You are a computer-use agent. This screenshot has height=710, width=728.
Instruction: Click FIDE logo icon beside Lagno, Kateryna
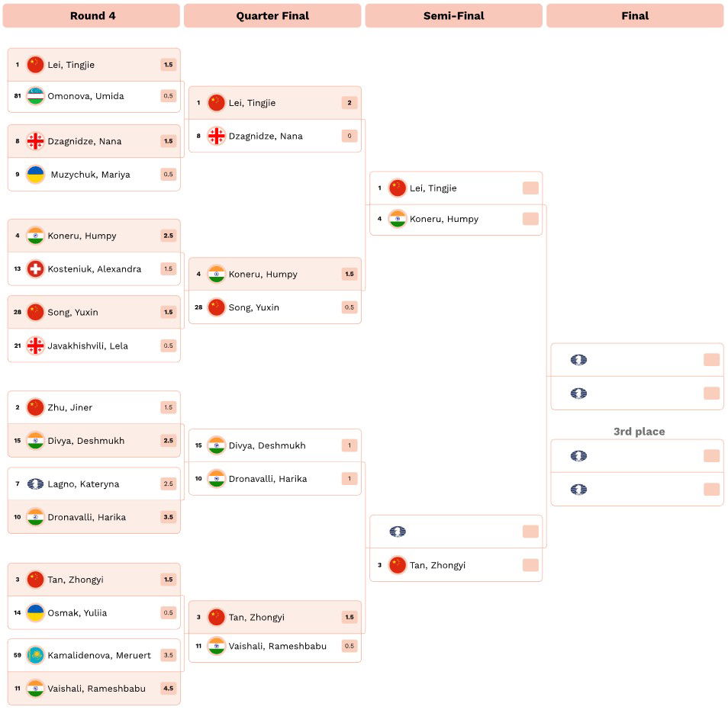[x=35, y=484]
